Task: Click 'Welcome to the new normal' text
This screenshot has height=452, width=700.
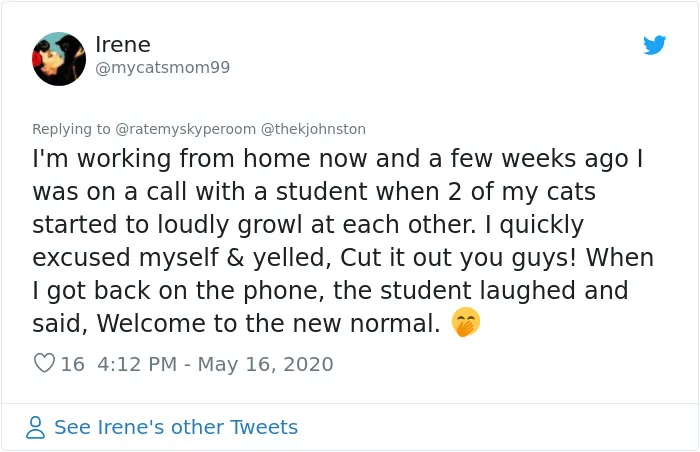Action: coord(269,323)
